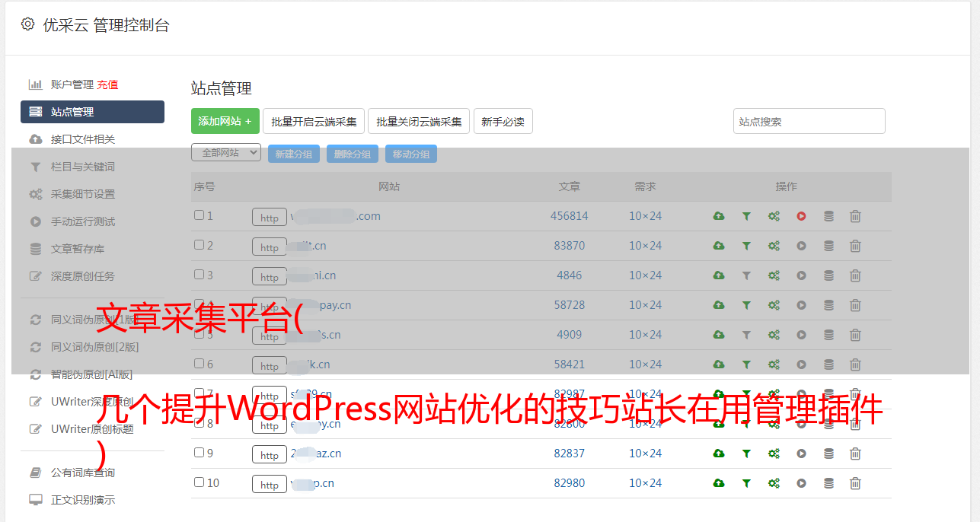Open the http selector for 4846 row
The height and width of the screenshot is (522, 980).
pos(270,277)
